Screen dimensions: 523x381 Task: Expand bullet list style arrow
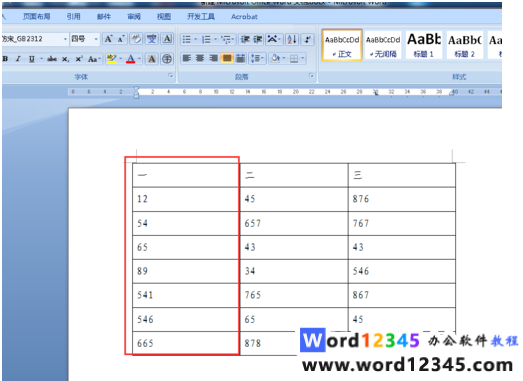(x=195, y=40)
